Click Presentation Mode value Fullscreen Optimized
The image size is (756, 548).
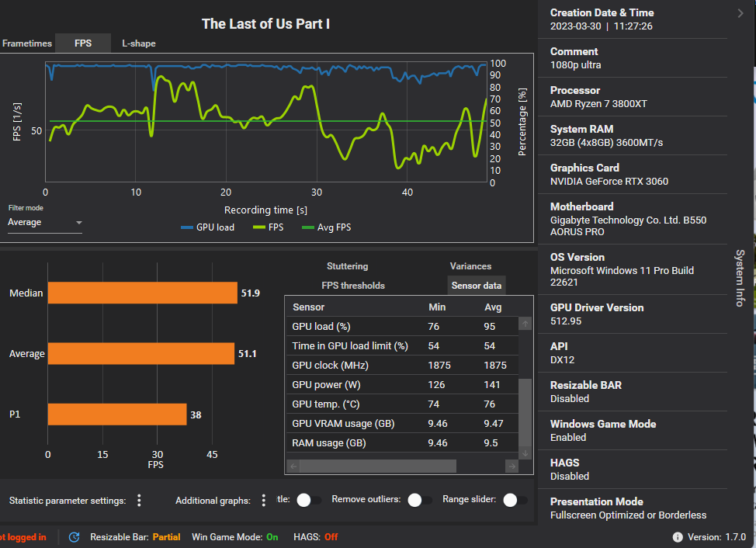point(628,515)
